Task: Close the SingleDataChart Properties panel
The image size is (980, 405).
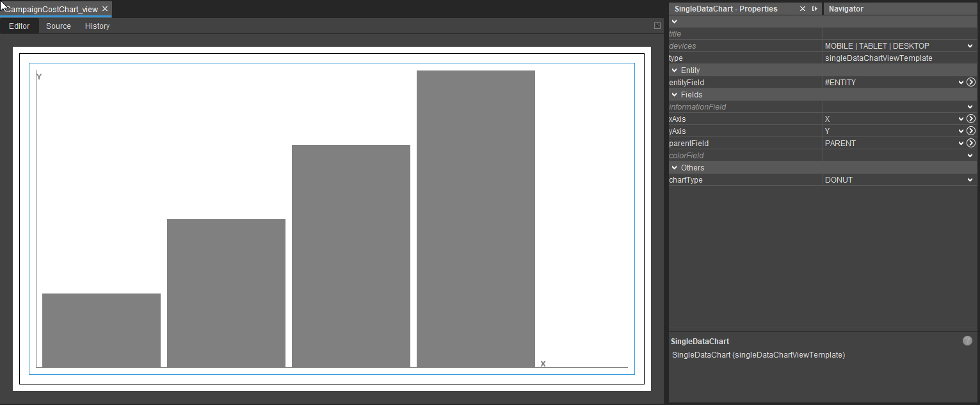Action: coord(803,9)
